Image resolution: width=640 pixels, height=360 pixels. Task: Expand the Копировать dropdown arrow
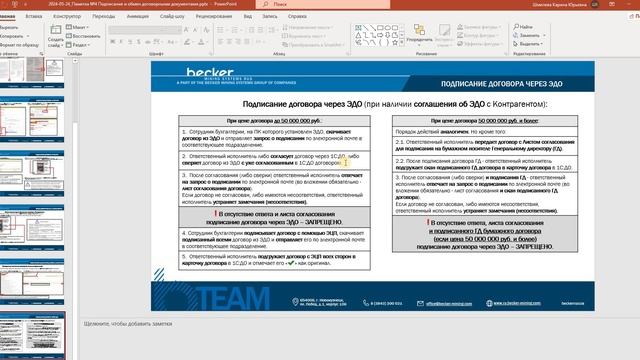[x=28, y=36]
